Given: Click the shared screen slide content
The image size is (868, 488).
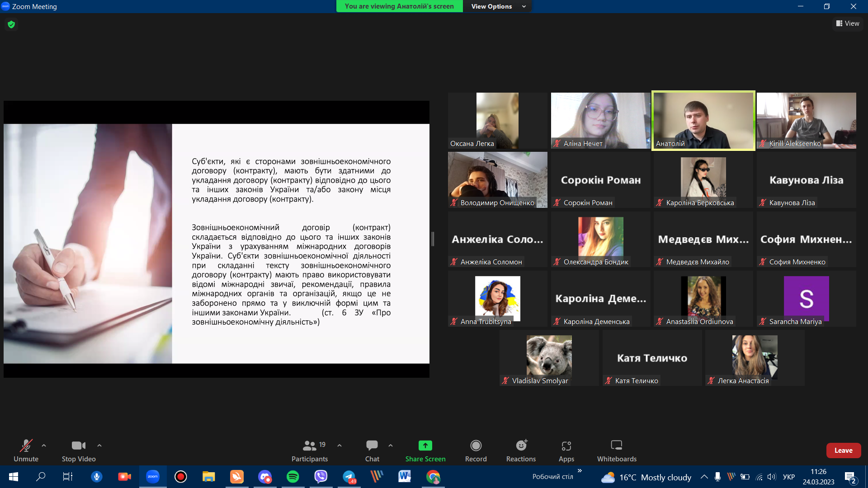Looking at the screenshot, I should pos(217,244).
